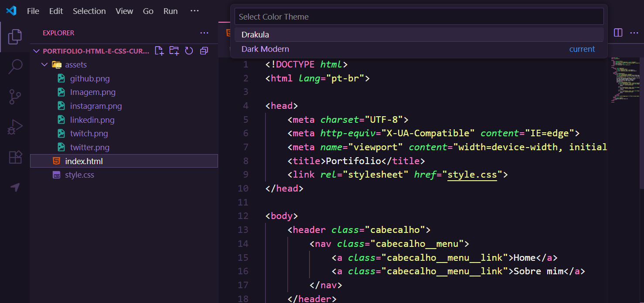
Task: Click the Portifolio title text in code
Action: click(x=354, y=161)
